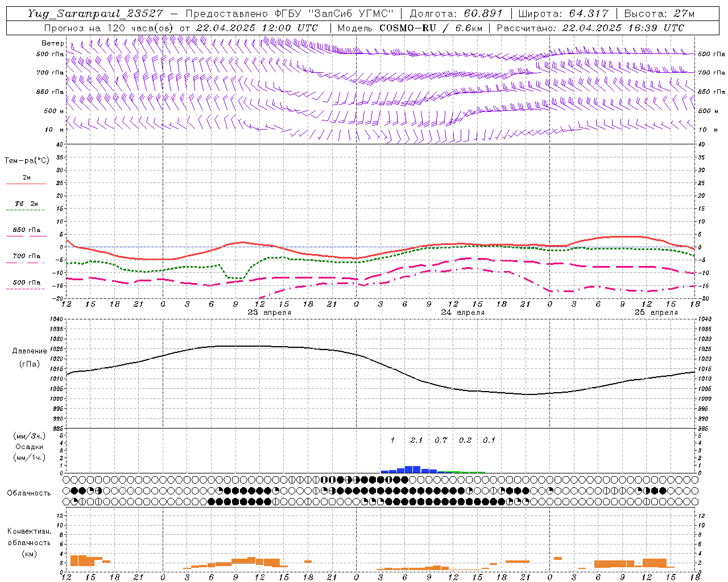Click the date label 23 апреля
This screenshot has height=582, width=728.
(x=270, y=313)
